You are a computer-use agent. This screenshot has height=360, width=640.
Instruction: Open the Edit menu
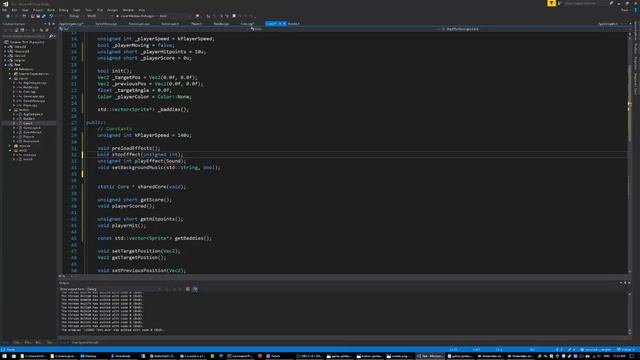(x=14, y=10)
